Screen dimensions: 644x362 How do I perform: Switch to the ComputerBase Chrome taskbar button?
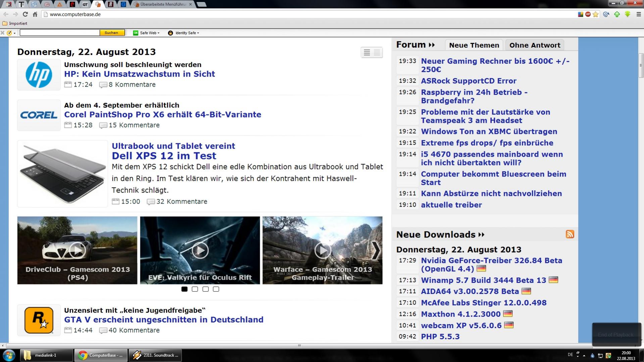point(101,355)
